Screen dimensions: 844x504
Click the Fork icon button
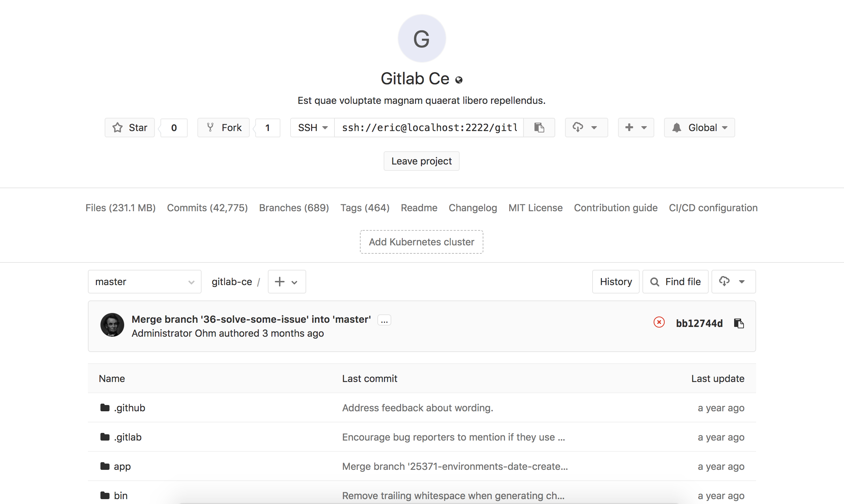(x=224, y=128)
